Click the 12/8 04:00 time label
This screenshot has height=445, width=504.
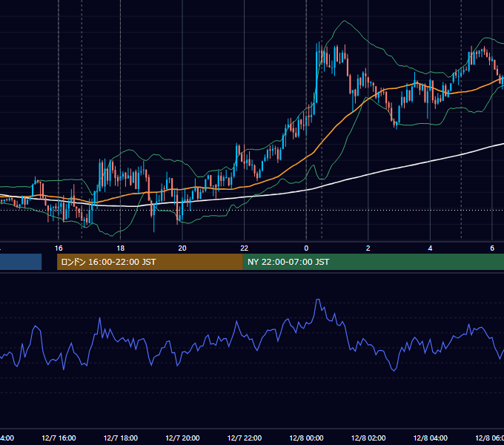[430, 438]
